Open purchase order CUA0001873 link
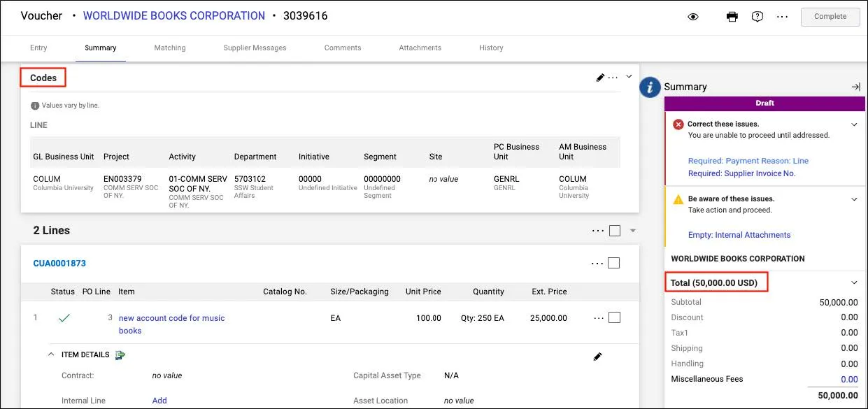The image size is (868, 409). tap(59, 264)
